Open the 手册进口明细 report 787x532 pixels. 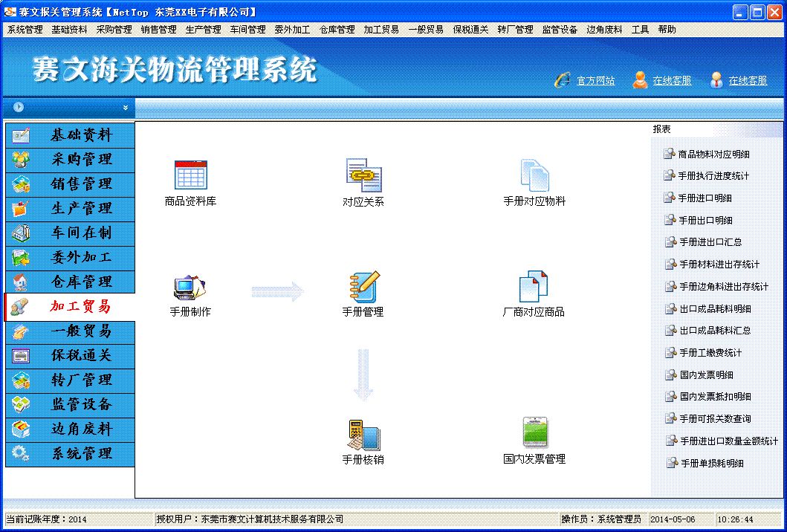[705, 198]
